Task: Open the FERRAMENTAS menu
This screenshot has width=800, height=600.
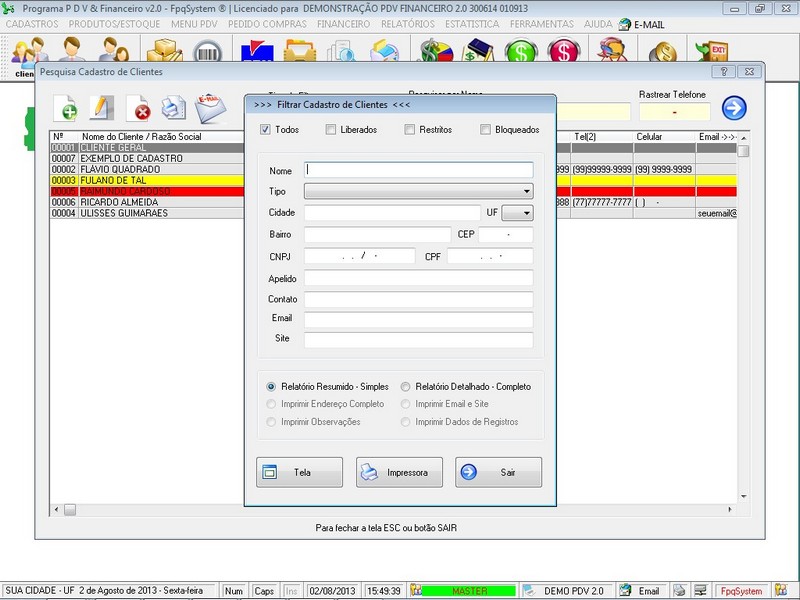Action: (x=542, y=24)
